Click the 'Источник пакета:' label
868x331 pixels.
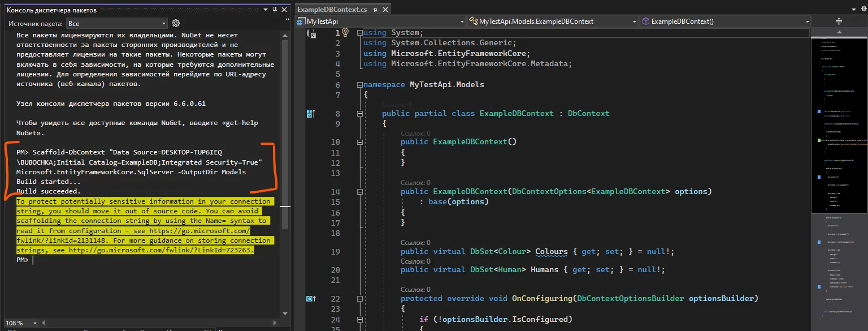click(36, 24)
